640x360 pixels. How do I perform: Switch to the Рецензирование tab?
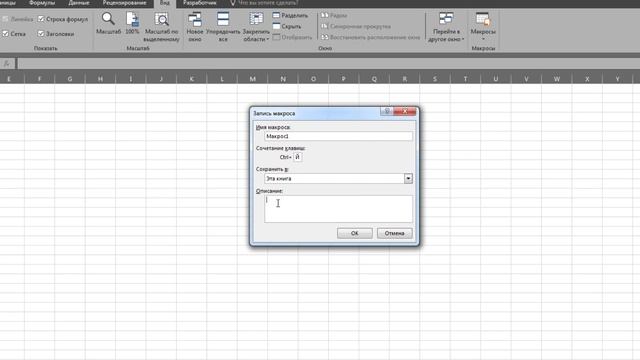(124, 3)
